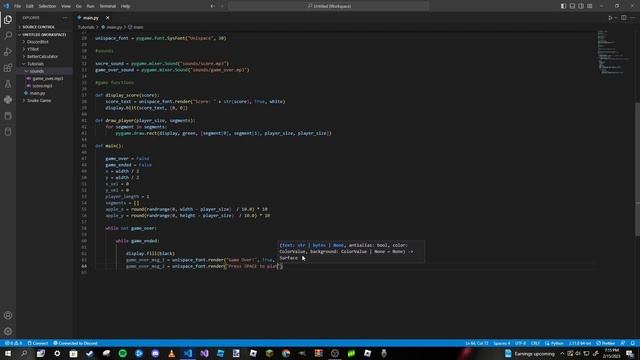The image size is (640, 360).
Task: Open VLC from the taskbar
Action: [x=171, y=353]
